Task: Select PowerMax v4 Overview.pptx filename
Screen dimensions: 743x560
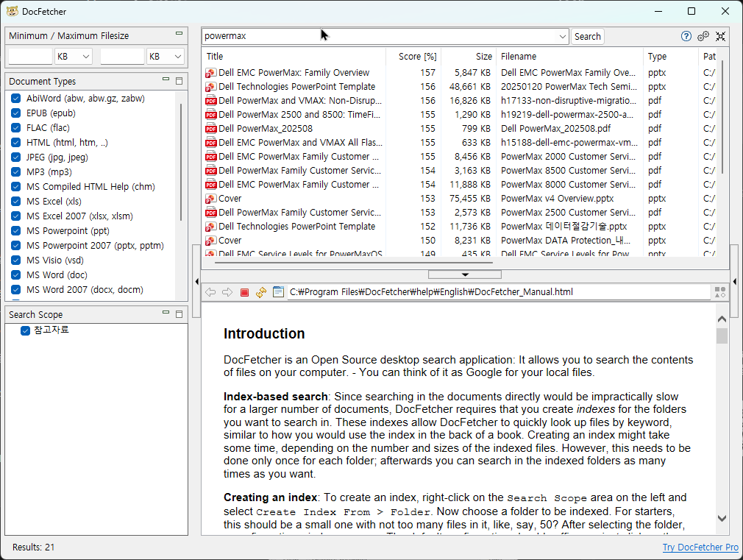Action: click(558, 199)
